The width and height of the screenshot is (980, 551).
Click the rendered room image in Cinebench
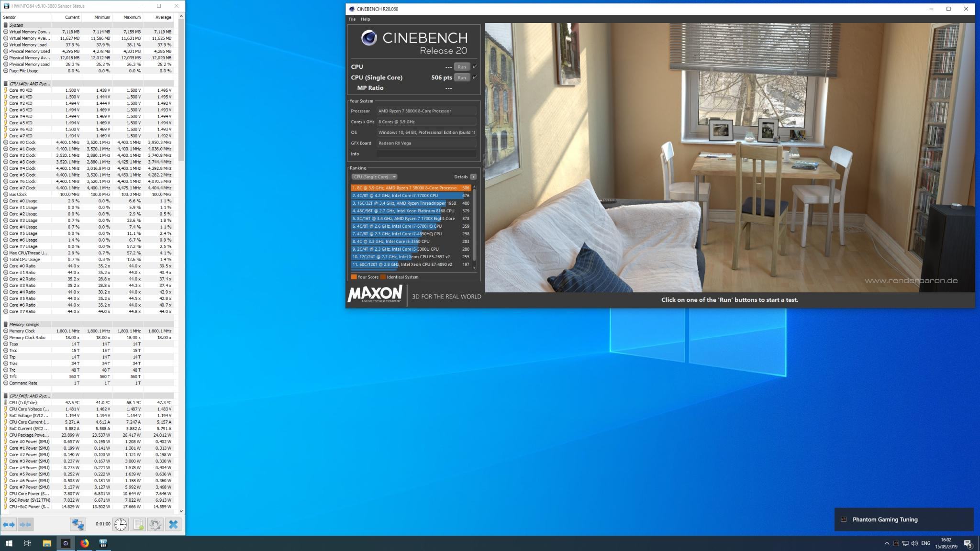coord(730,157)
